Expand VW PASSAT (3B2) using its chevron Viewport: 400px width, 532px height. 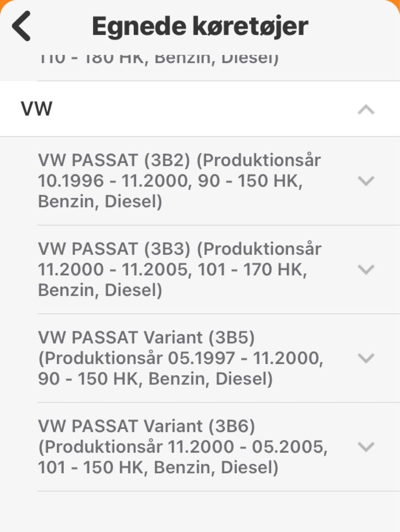click(366, 181)
